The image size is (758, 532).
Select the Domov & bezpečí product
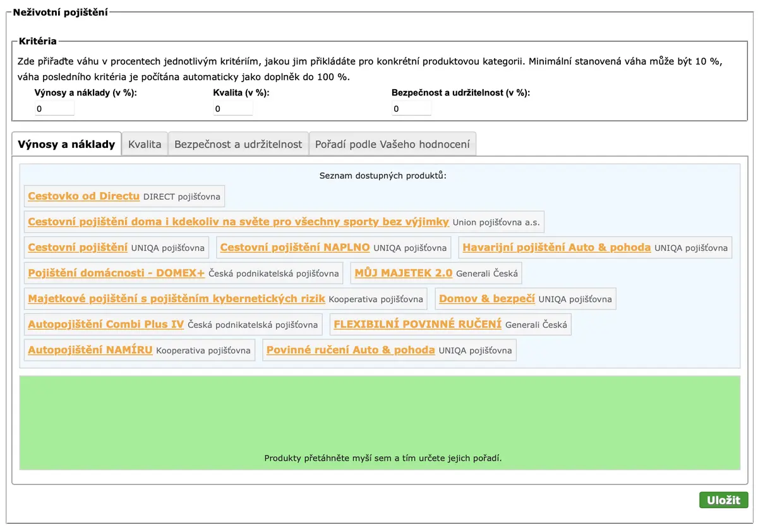click(x=487, y=299)
